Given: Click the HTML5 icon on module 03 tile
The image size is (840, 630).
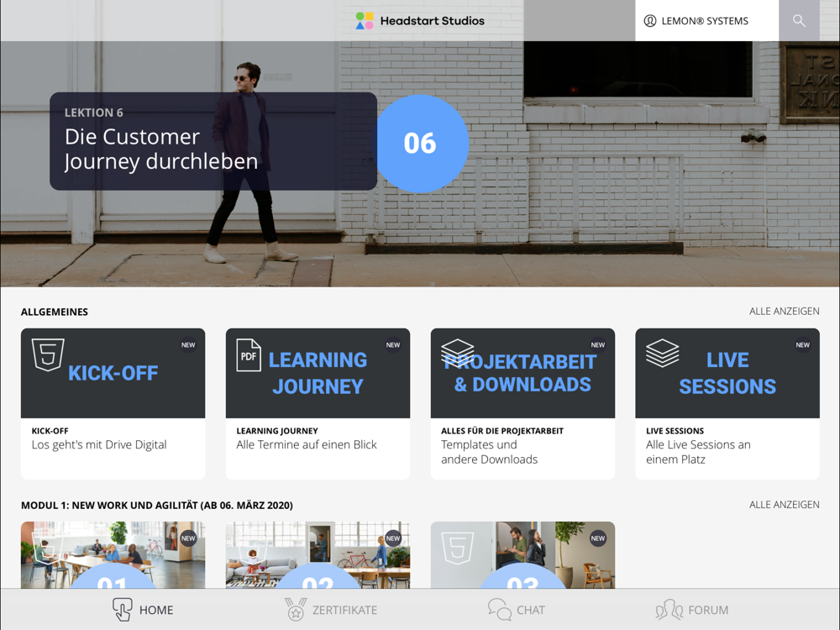Looking at the screenshot, I should (458, 548).
